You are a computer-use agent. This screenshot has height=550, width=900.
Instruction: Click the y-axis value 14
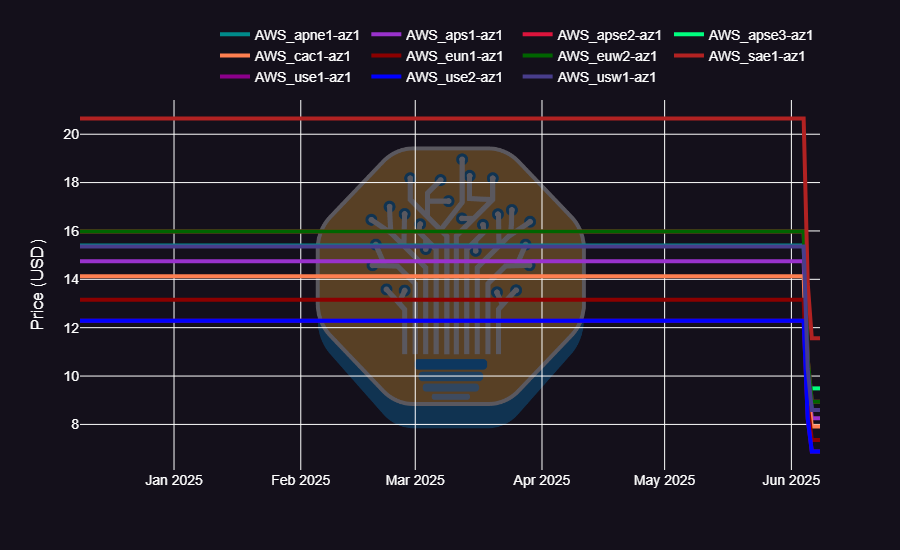click(x=71, y=280)
